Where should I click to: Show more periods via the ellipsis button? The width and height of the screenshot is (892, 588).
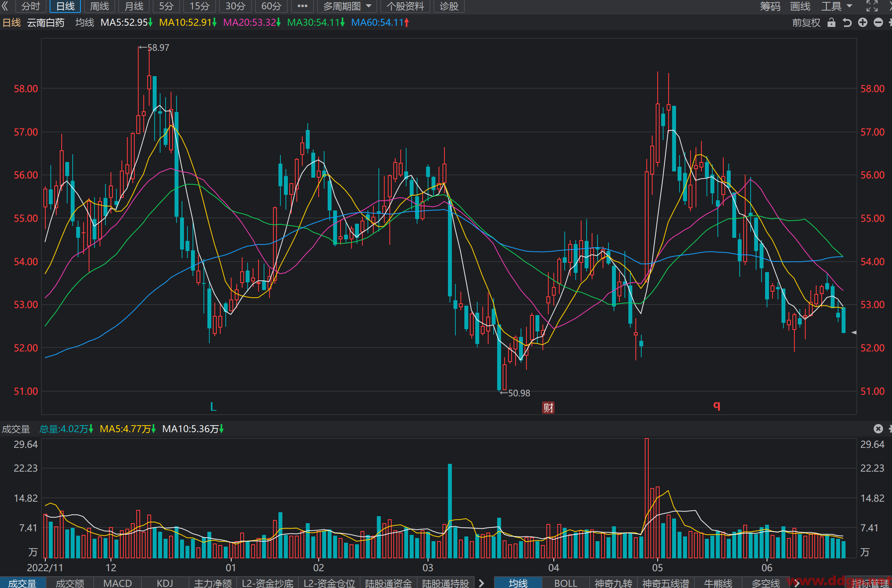click(302, 6)
